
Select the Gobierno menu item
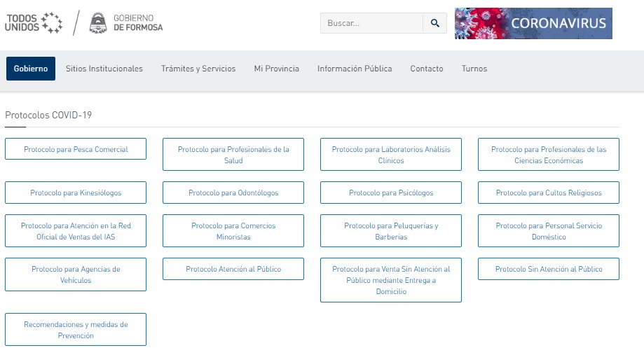tap(31, 69)
